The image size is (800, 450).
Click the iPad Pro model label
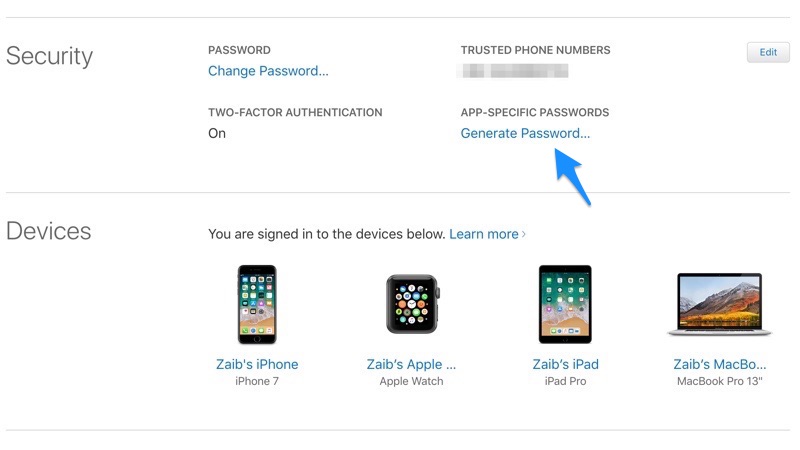point(565,381)
